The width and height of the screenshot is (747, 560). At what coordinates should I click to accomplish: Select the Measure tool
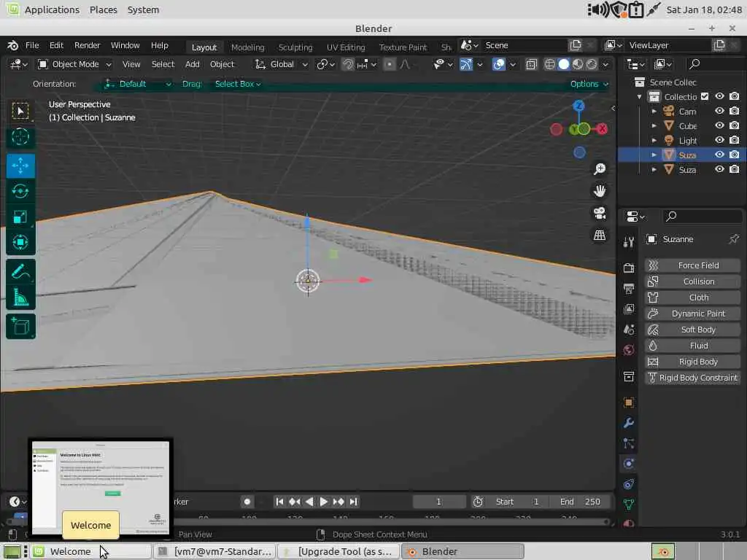point(20,297)
